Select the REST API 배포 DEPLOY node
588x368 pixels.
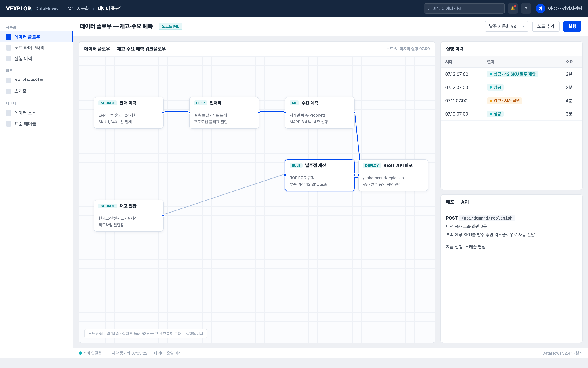(393, 175)
